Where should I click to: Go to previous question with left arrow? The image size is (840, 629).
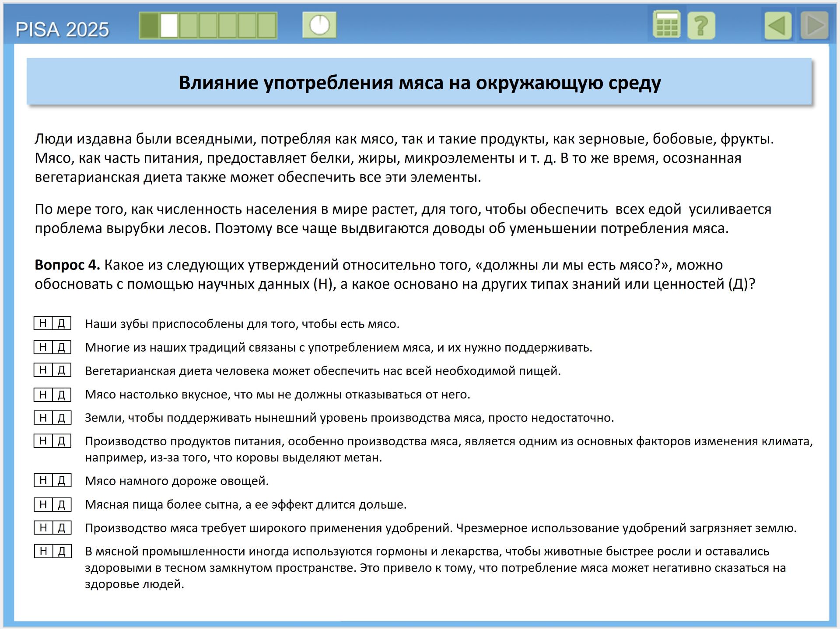point(778,25)
